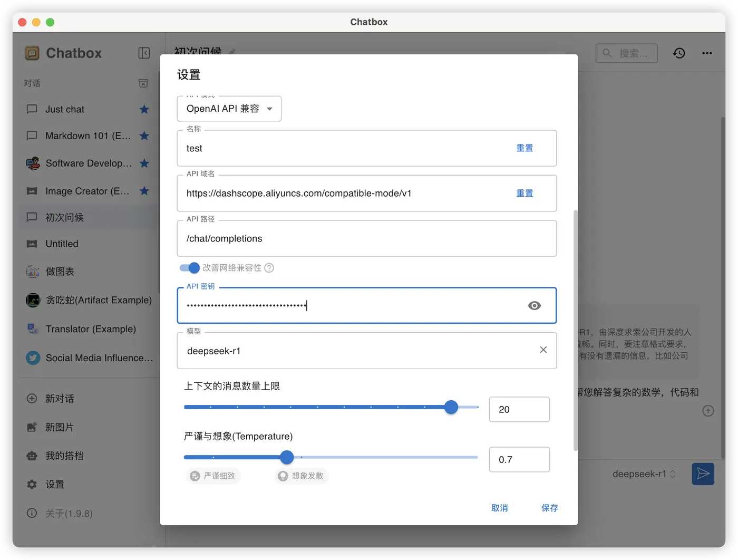
Task: Select the 想象发散 preset chip
Action: click(302, 476)
